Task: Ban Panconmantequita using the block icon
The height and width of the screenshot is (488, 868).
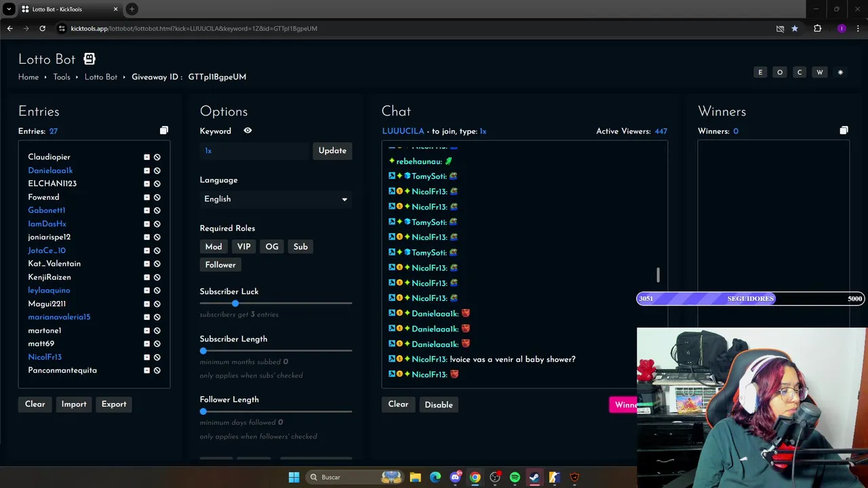Action: [x=157, y=371]
